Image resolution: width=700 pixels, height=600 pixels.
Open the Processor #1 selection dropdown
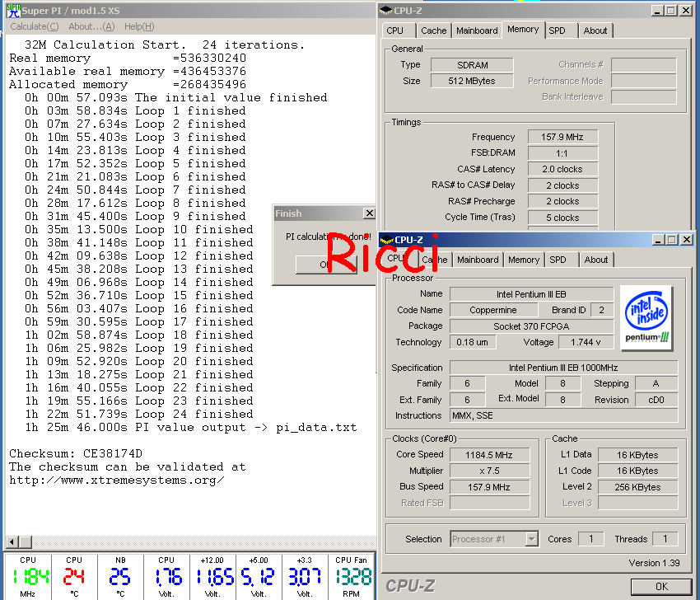coord(531,539)
